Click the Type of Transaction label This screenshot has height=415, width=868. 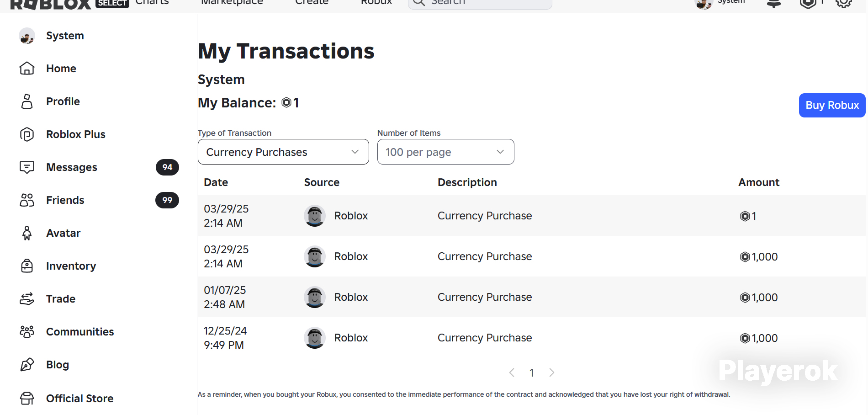point(235,133)
